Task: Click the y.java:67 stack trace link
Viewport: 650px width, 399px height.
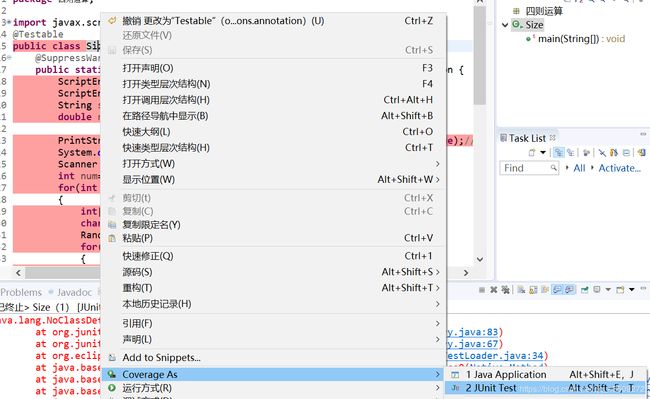Action: pyautogui.click(x=472, y=344)
